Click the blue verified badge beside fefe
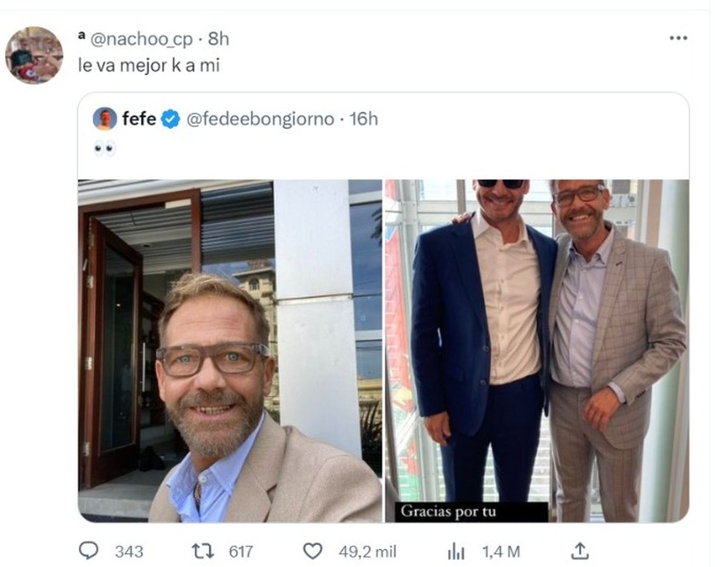728x567 pixels. pyautogui.click(x=170, y=119)
